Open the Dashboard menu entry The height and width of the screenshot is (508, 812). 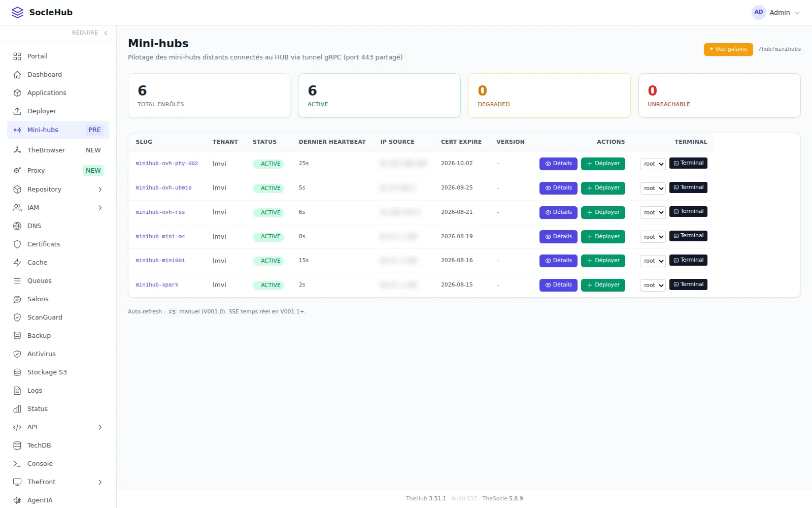[x=58, y=75]
